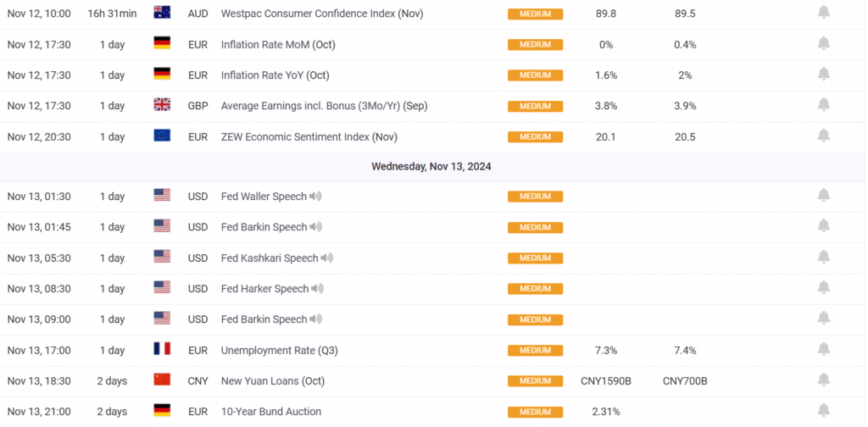Click MEDIUM badge for Fed Waller Speech
This screenshot has width=868, height=427.
click(x=535, y=197)
